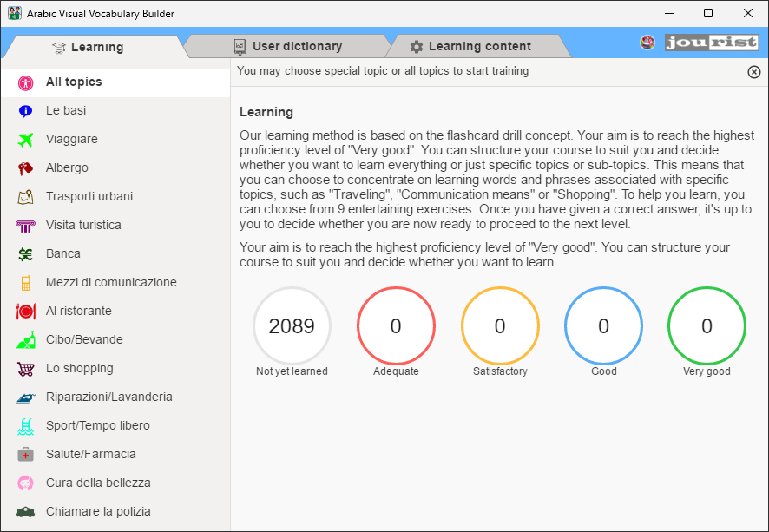The height and width of the screenshot is (532, 769).
Task: Click the hint text about choosing topics
Action: coord(383,71)
